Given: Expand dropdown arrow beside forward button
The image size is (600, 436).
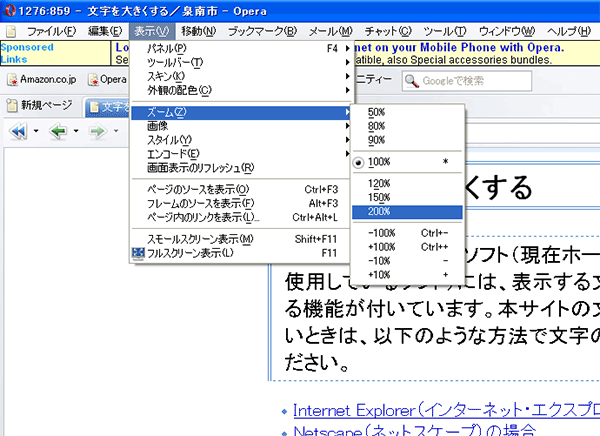Looking at the screenshot, I should click(x=116, y=131).
